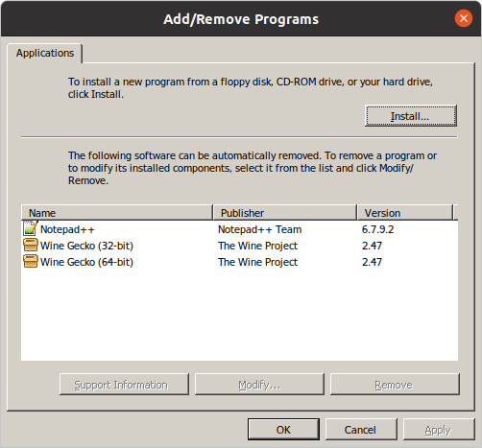Close the Add/Remove Programs window
This screenshot has width=482, height=448.
pos(464,18)
